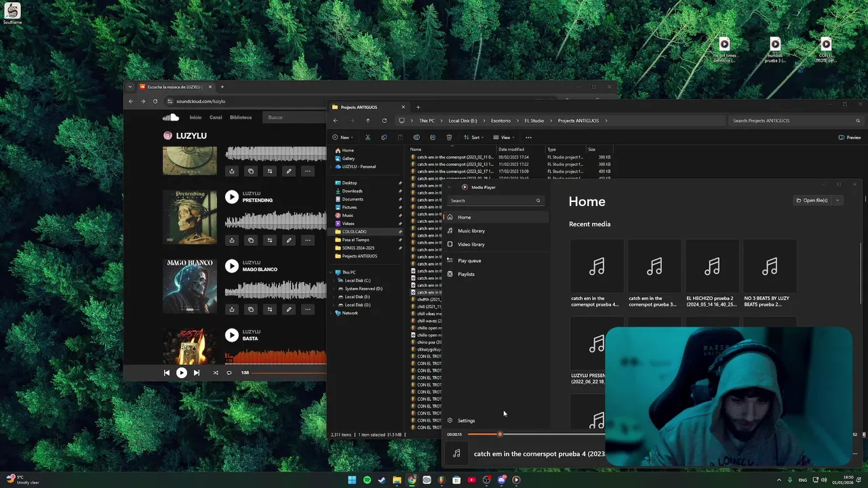
Task: Click edit pencil icon under MAGO BLANCO track
Action: (x=289, y=309)
